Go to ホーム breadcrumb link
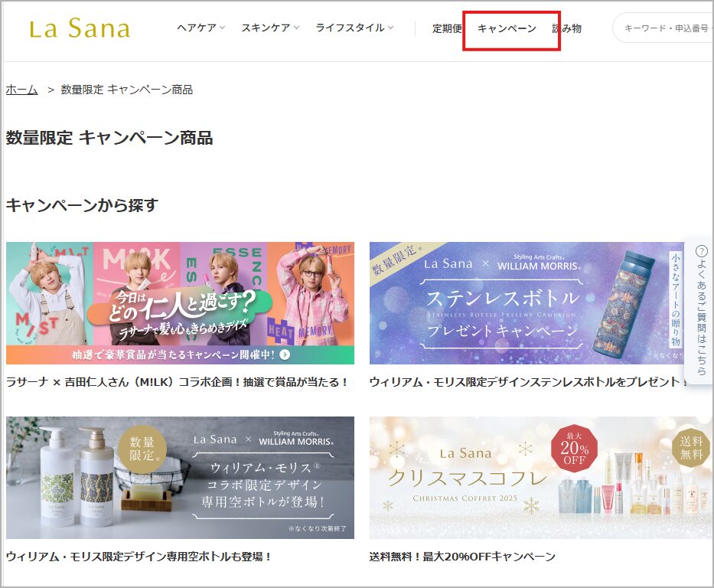This screenshot has width=714, height=588. 21,90
